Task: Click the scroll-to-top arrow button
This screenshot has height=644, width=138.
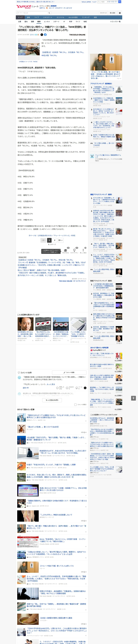Action: coord(133,398)
